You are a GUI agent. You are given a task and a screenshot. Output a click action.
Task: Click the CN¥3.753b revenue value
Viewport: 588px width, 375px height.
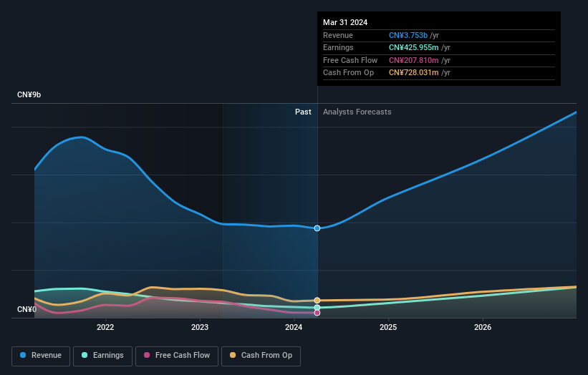coord(408,35)
